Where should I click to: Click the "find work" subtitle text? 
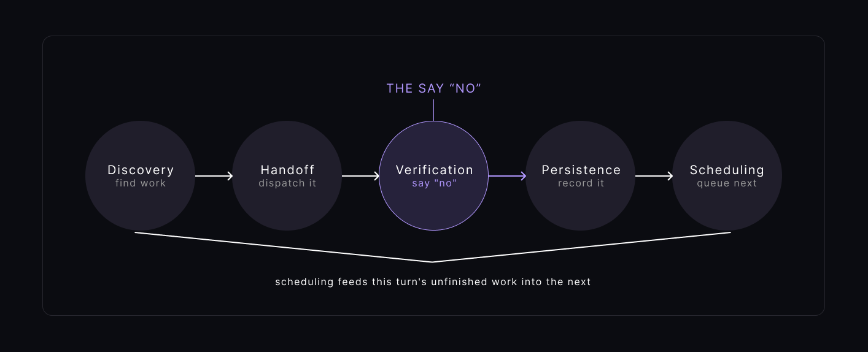(140, 183)
